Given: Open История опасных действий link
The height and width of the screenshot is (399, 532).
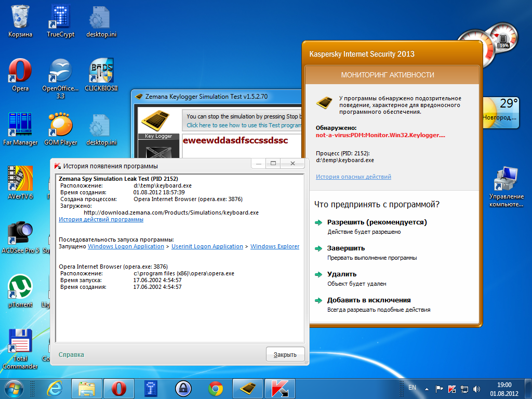Looking at the screenshot, I should click(x=353, y=177).
